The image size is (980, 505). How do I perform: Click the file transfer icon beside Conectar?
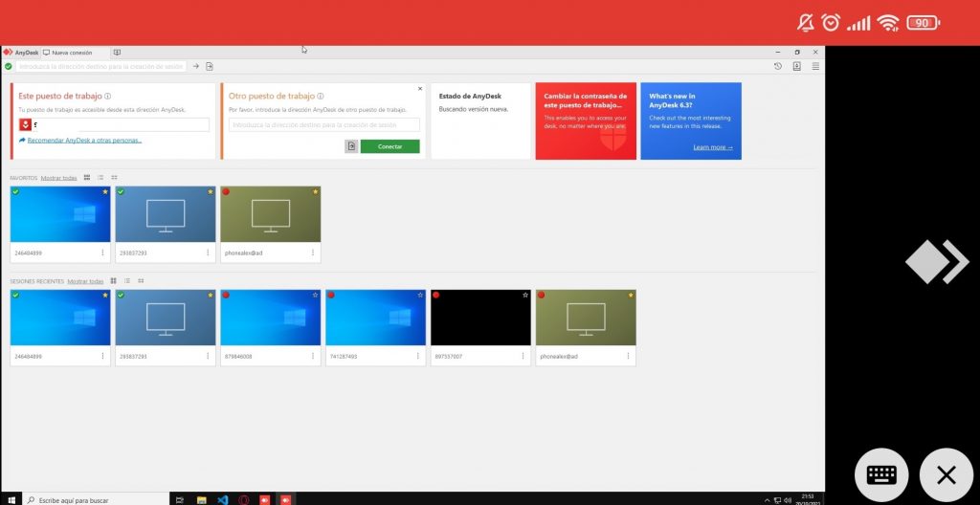click(x=351, y=146)
